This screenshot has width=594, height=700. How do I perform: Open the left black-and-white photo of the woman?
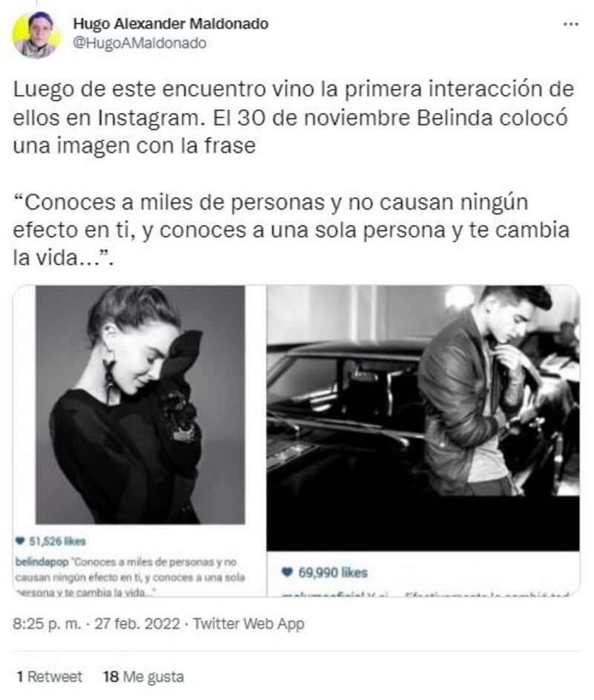(140, 404)
